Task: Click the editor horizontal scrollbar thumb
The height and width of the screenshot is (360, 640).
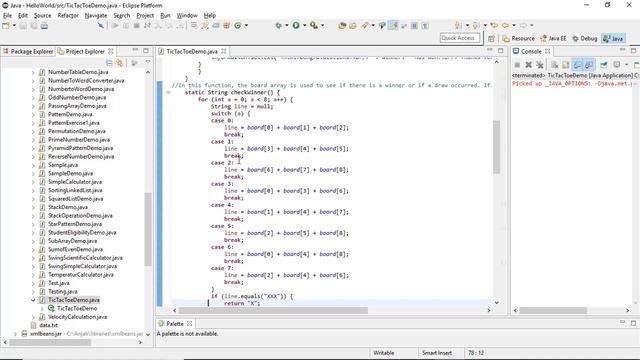Action: [273, 311]
